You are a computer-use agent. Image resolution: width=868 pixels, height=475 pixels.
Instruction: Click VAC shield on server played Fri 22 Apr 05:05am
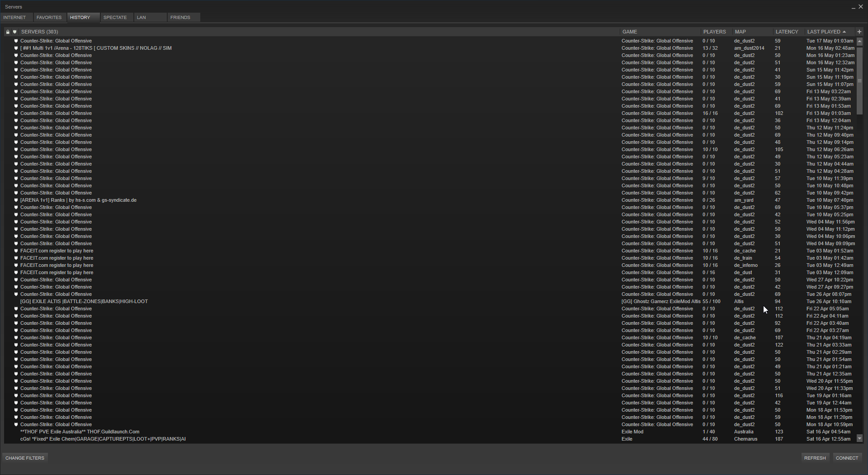(x=16, y=309)
